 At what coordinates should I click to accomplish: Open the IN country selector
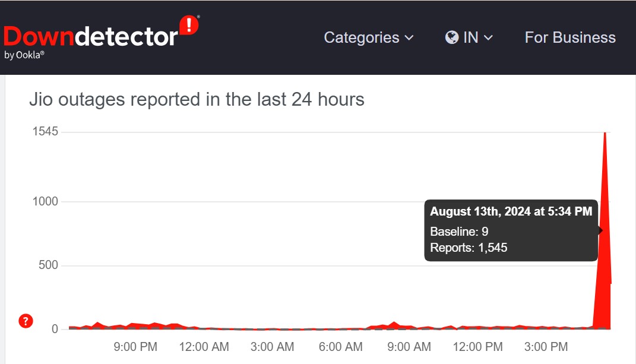click(x=469, y=37)
